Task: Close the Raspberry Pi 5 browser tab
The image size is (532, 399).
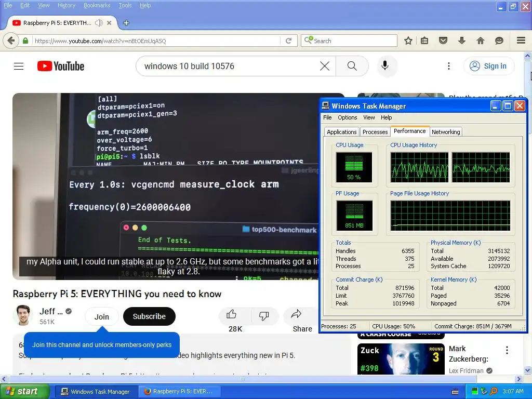Action: tap(109, 23)
